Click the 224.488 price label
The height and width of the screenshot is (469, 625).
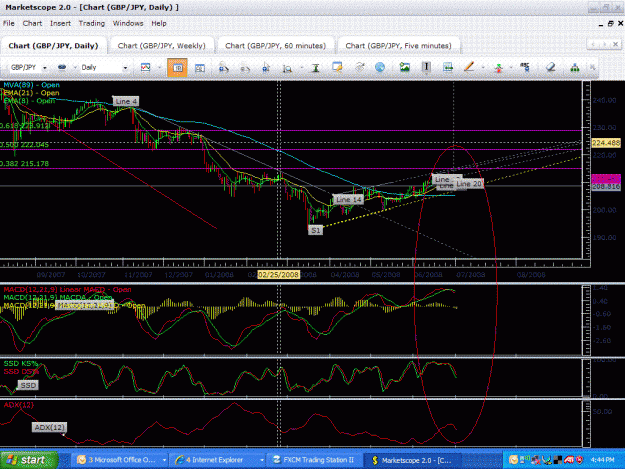606,143
